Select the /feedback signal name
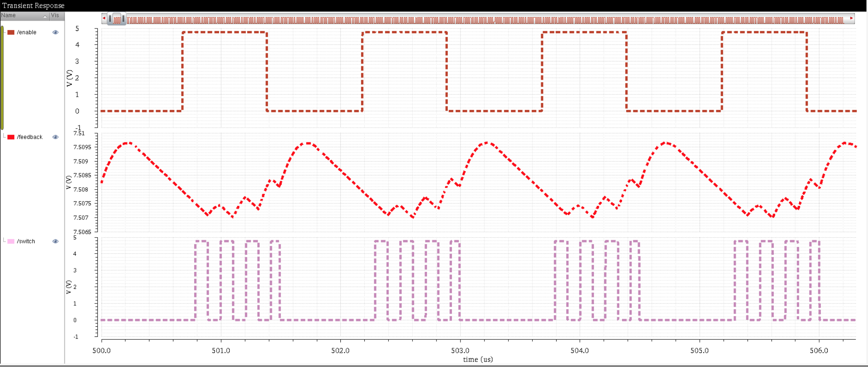This screenshot has height=367, width=868. point(29,137)
